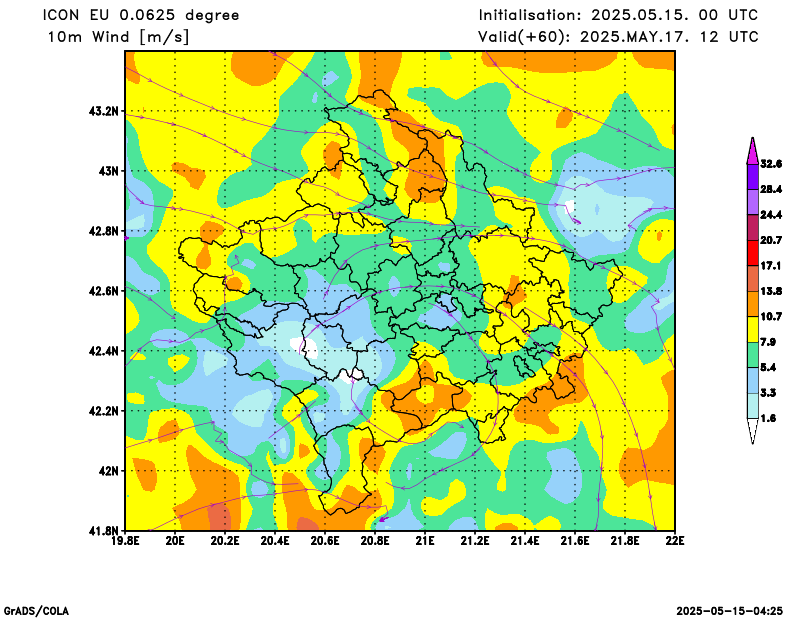Image resolution: width=800 pixels, height=618 pixels.
Task: Select the dark purple legend swatch above 28.4
Action: coord(753,177)
